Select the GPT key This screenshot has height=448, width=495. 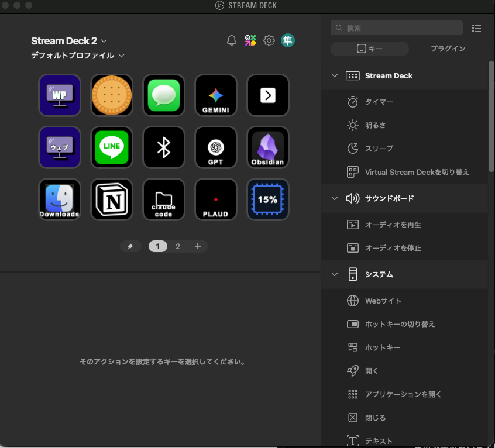[x=216, y=147]
